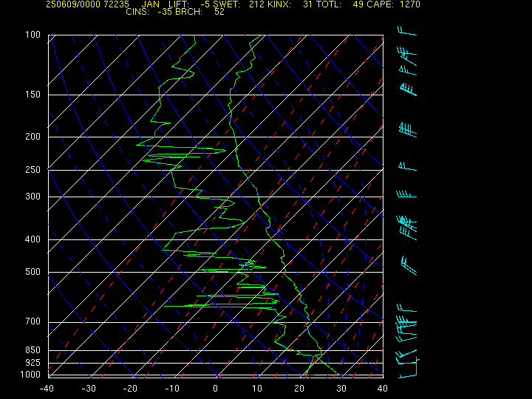The image size is (532, 399).
Task: Click the 850 pressure level label
Action: point(33,349)
